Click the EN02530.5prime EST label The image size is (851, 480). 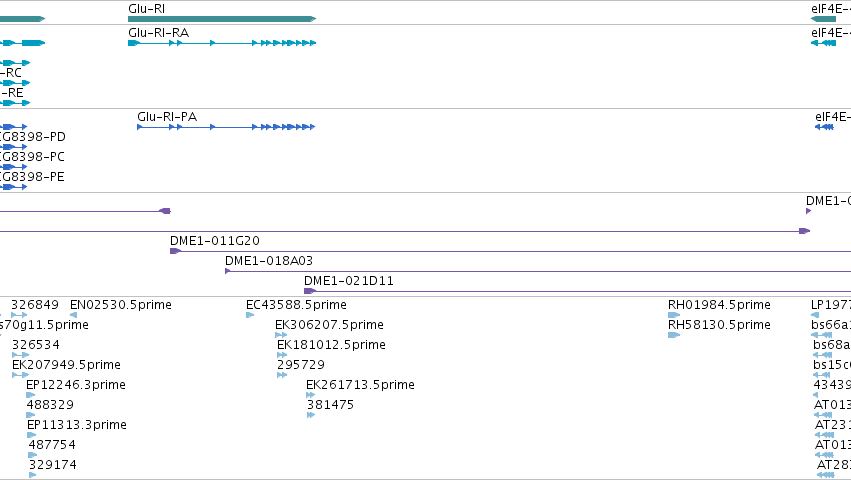[121, 305]
